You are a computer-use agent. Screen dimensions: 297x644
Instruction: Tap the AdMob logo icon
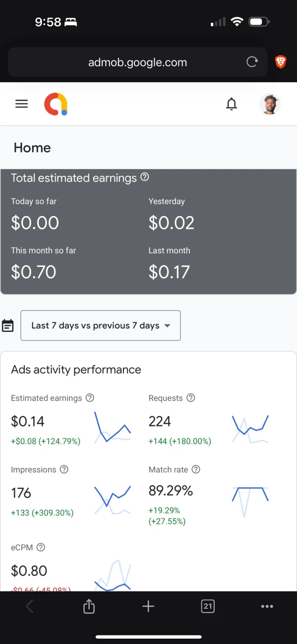tap(56, 104)
